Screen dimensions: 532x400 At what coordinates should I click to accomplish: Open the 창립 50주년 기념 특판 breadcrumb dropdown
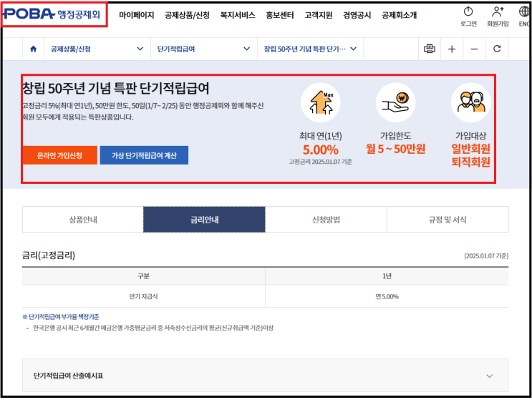coord(310,49)
